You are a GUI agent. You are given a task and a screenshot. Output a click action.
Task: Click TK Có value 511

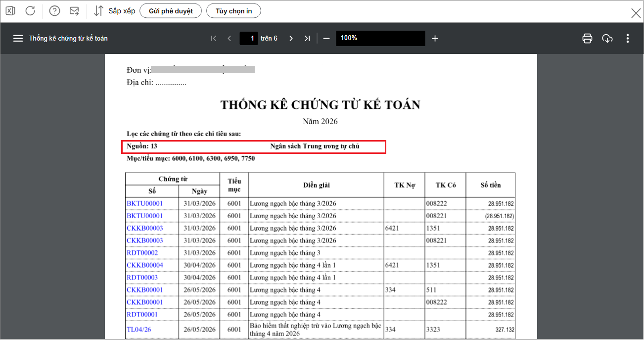[431, 290]
